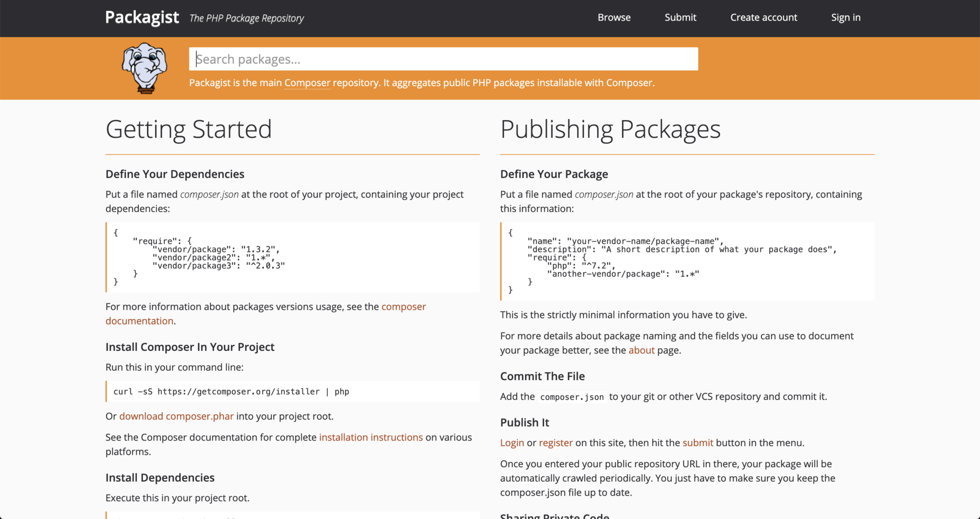
Task: Open the Composer link in the banner
Action: [x=307, y=82]
